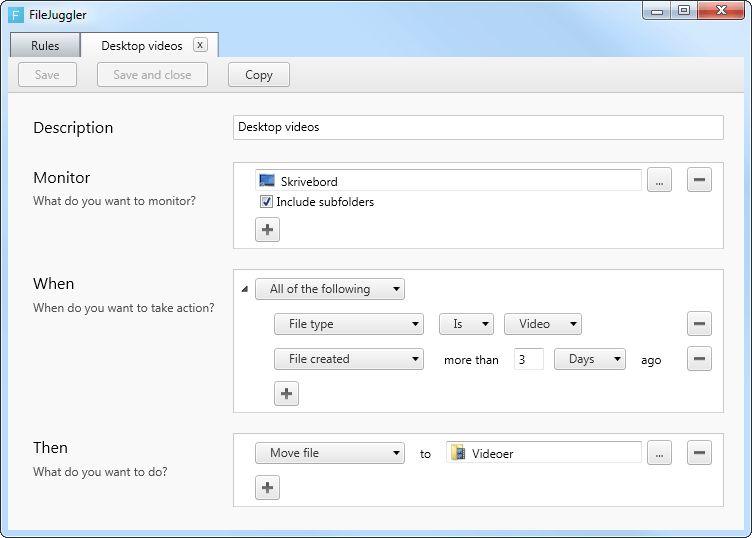752x538 pixels.
Task: Browse for the Videoer destination folder
Action: coord(659,453)
